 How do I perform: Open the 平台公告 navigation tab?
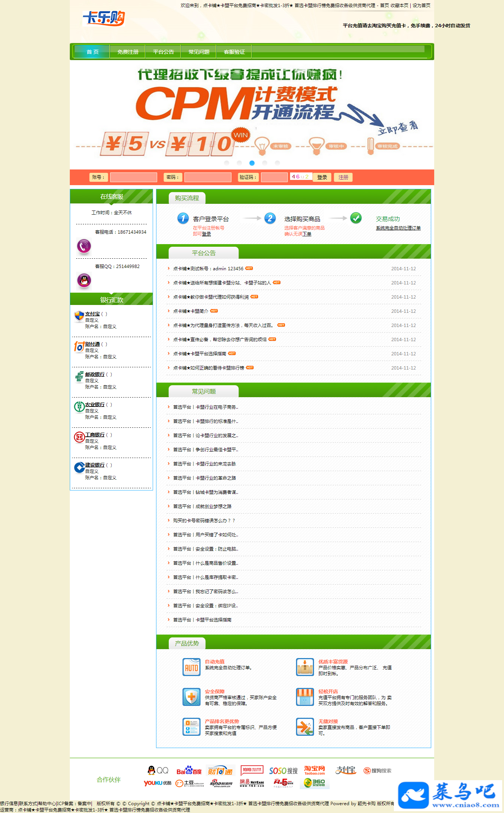pos(163,52)
